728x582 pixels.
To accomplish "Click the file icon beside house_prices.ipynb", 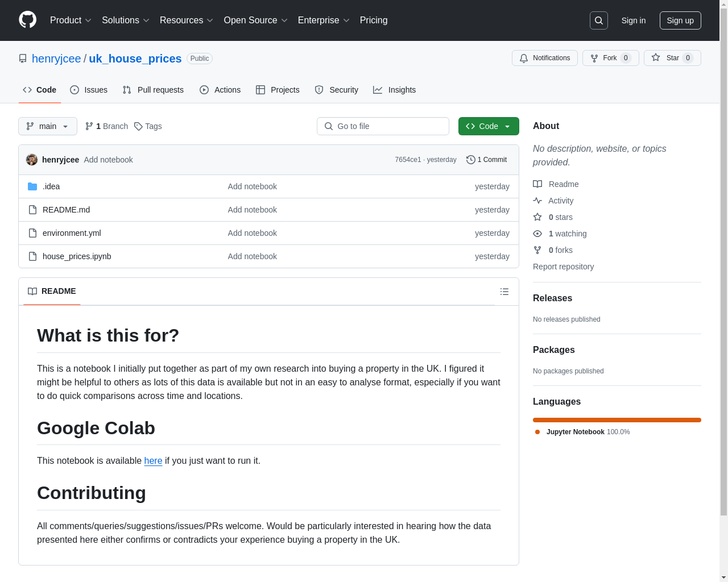I will pyautogui.click(x=32, y=256).
